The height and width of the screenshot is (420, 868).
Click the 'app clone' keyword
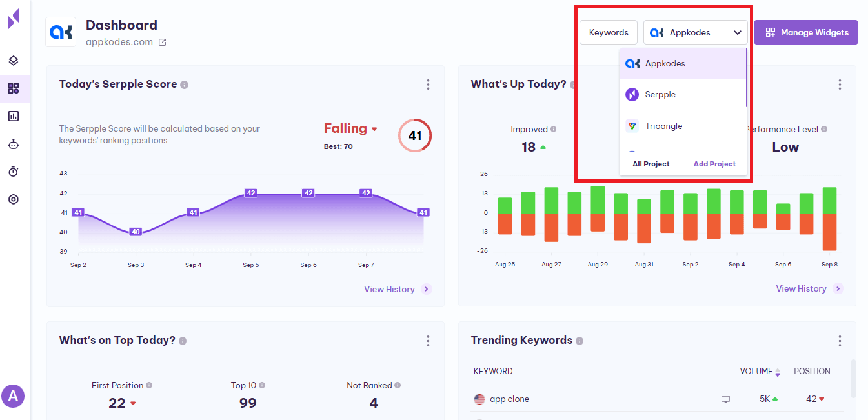click(509, 399)
